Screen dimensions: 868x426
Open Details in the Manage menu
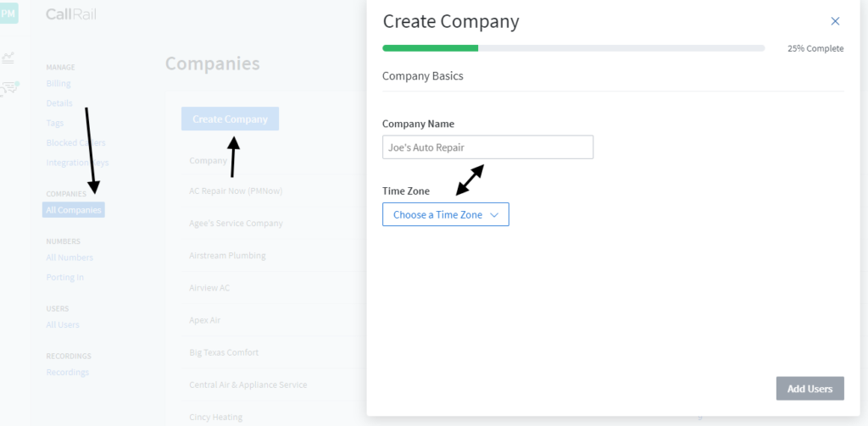point(59,103)
